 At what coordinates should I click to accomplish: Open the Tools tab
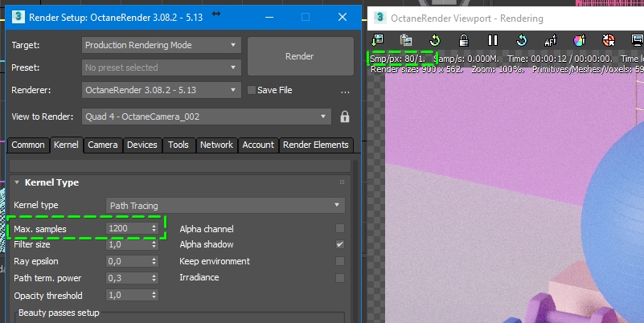coord(178,145)
